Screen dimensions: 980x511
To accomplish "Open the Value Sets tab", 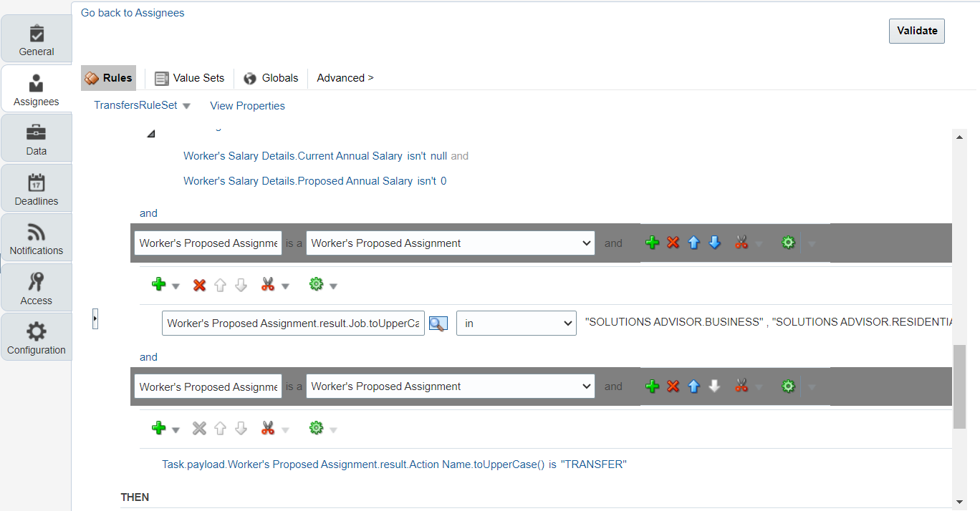I will tap(190, 78).
